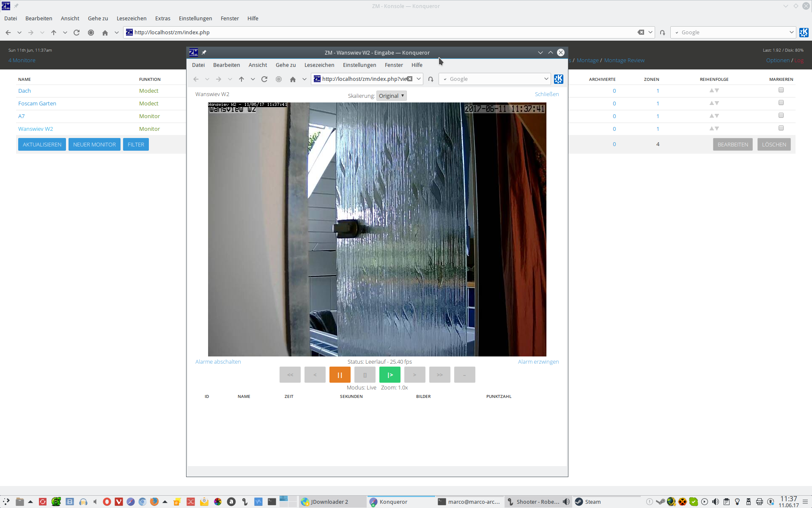The image size is (812, 508).
Task: Tick the Foscam Garten mark checkbox
Action: tap(781, 103)
